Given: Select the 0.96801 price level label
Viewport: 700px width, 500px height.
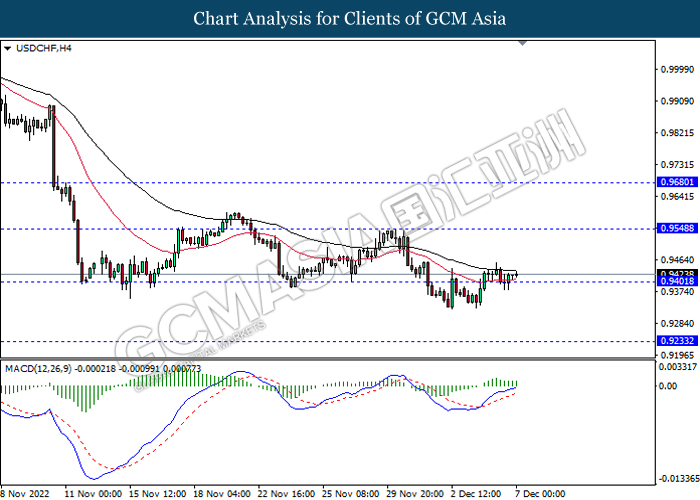Looking at the screenshot, I should (x=677, y=182).
